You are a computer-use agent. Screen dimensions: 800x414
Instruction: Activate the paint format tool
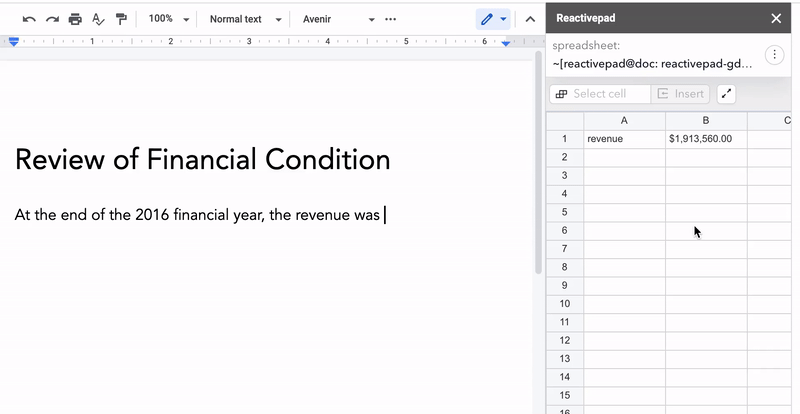pos(121,19)
